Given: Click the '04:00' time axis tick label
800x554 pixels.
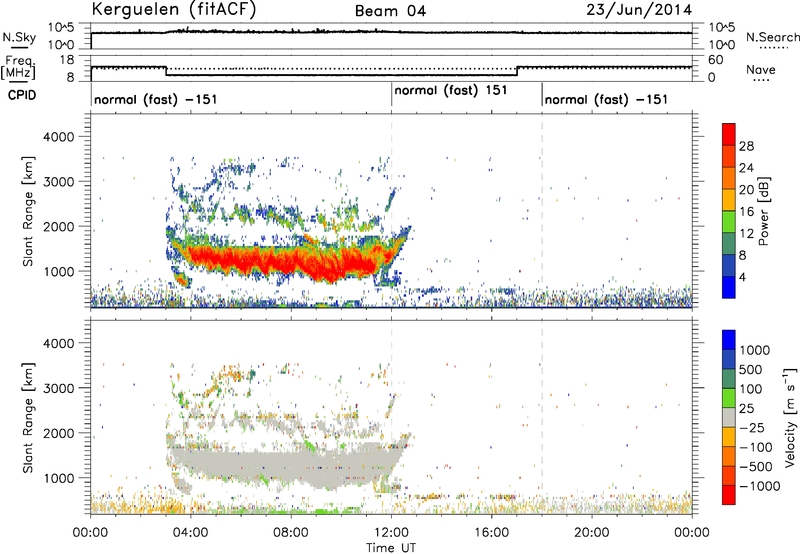Looking at the screenshot, I should [x=191, y=533].
